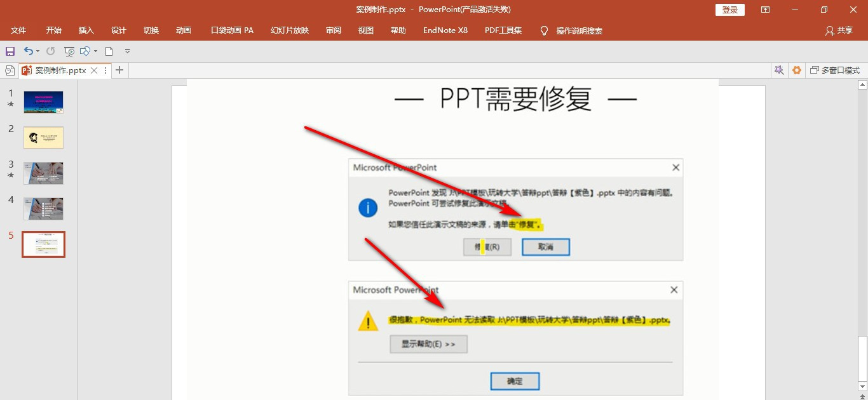The image size is (868, 400).
Task: Start slideshow from the quick access toolbar icon
Action: [x=69, y=51]
